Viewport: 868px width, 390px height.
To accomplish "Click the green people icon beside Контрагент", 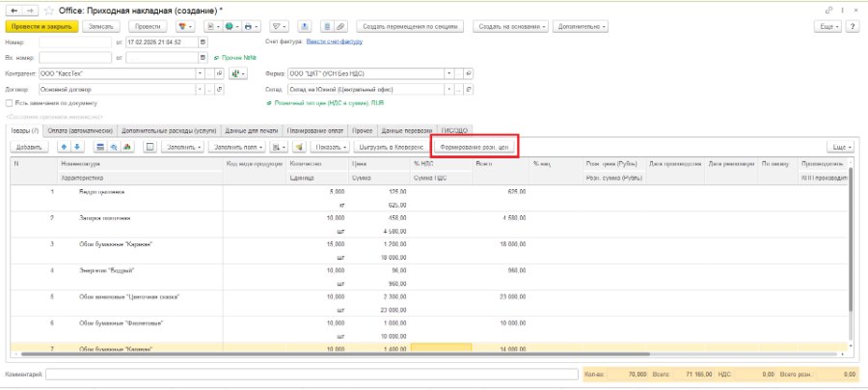I will pos(238,73).
